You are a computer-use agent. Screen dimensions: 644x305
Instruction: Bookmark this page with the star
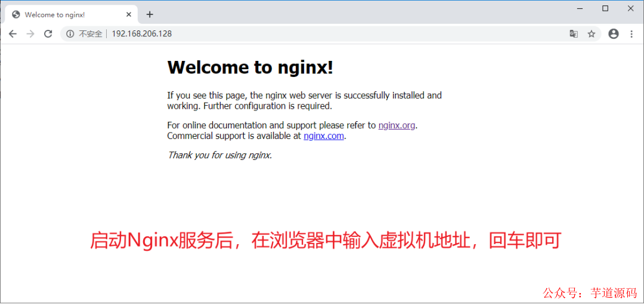(592, 34)
